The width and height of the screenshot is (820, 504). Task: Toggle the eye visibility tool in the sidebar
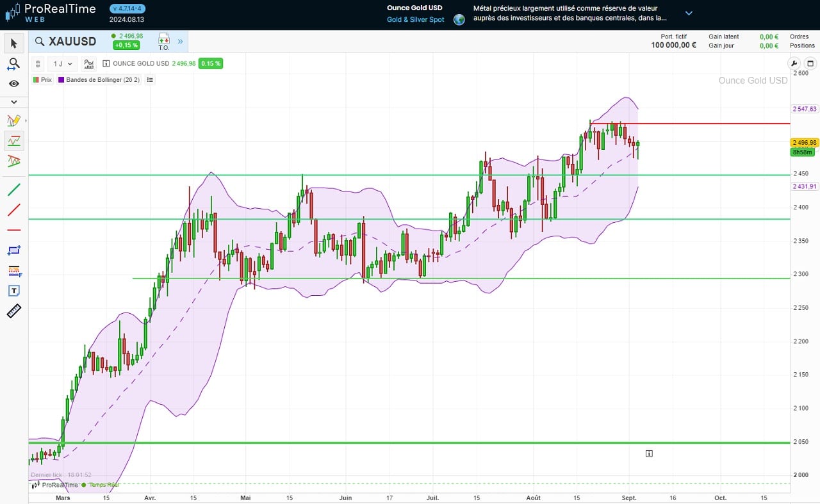(14, 84)
